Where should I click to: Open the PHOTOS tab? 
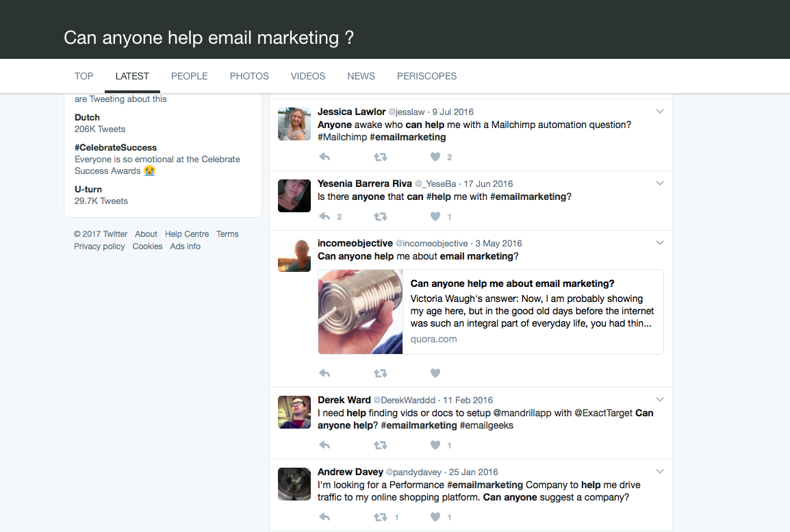pos(249,76)
